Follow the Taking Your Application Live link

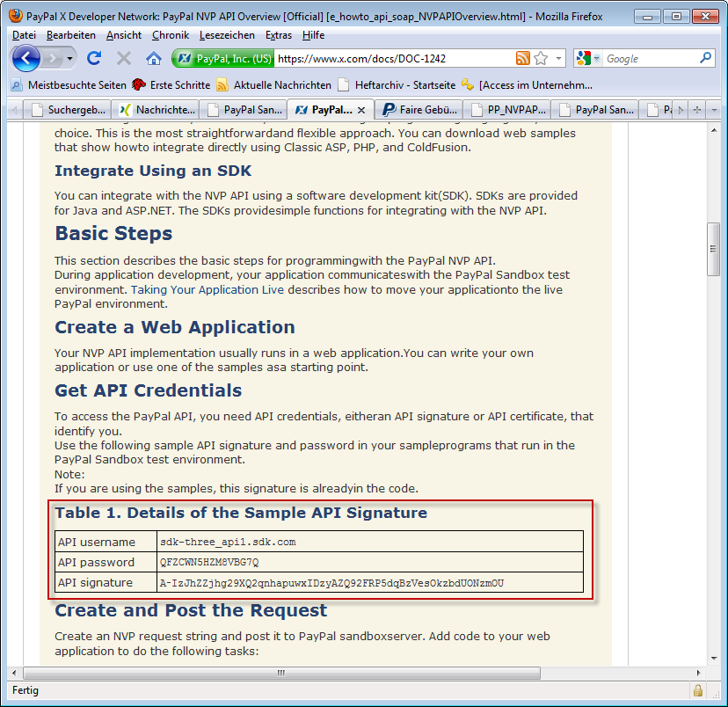[207, 289]
